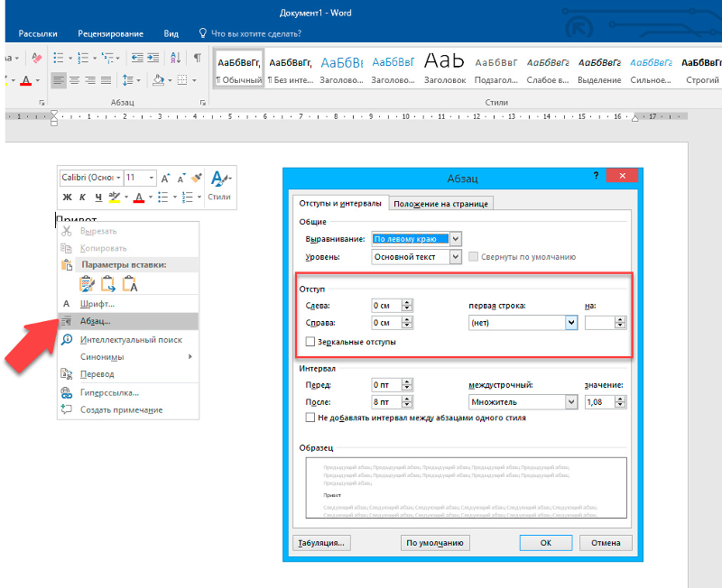This screenshot has width=722, height=588.
Task: Justify text using ribbon icon
Action: [106, 80]
